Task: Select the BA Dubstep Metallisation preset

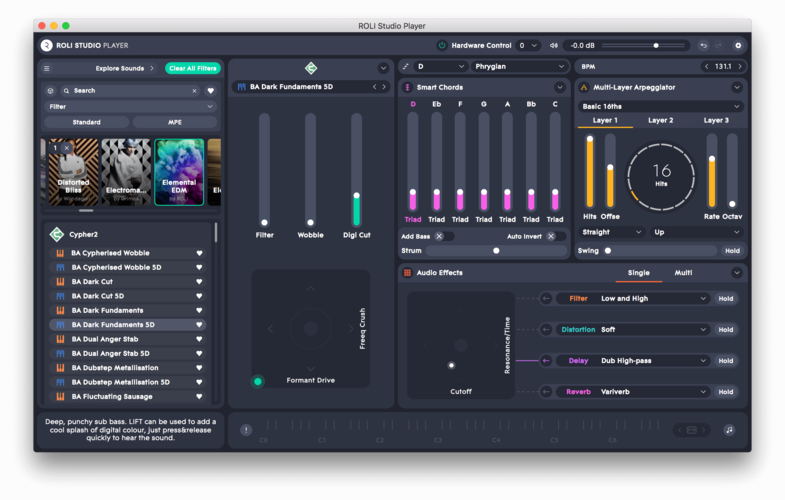Action: (x=128, y=368)
